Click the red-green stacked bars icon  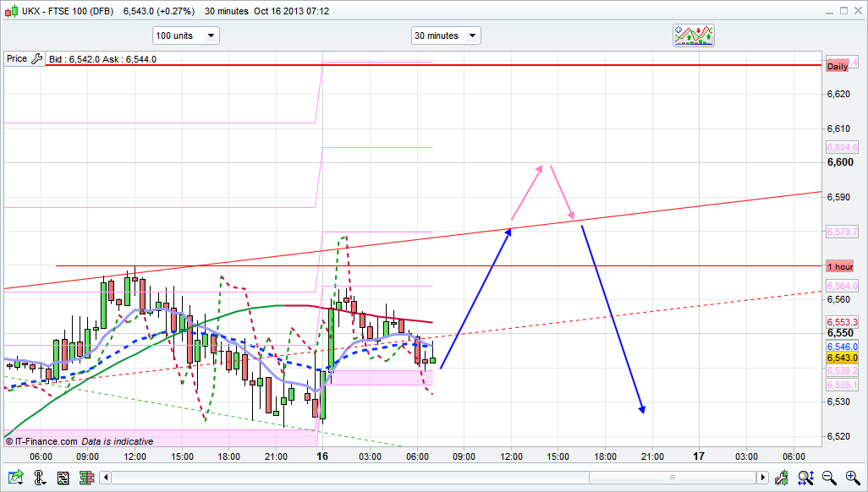pyautogui.click(x=85, y=478)
